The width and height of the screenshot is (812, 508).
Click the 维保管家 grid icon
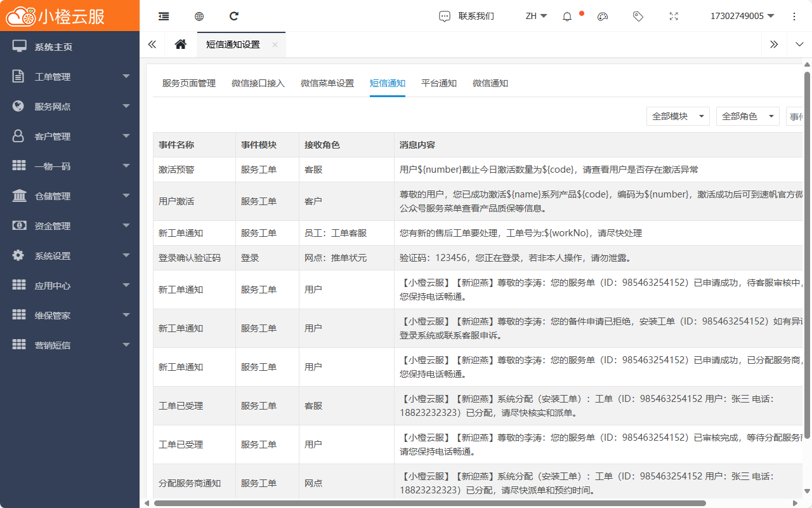click(x=19, y=315)
